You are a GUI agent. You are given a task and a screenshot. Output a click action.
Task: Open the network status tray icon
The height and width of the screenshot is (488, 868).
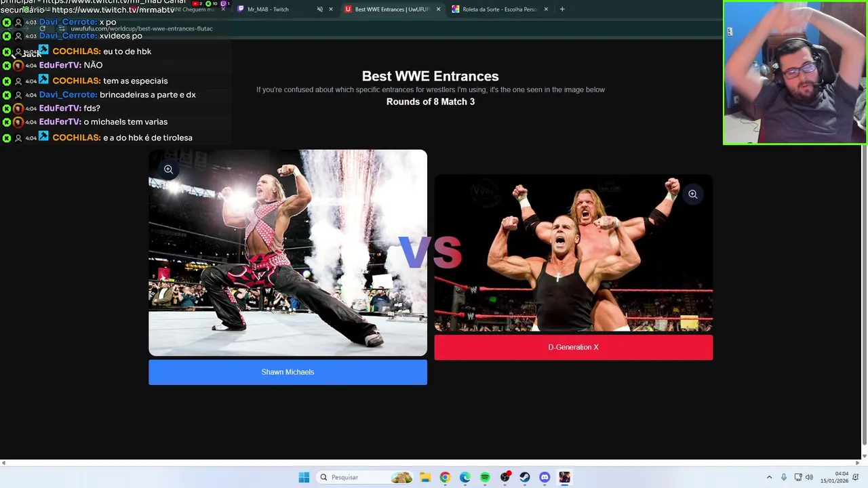pos(798,477)
